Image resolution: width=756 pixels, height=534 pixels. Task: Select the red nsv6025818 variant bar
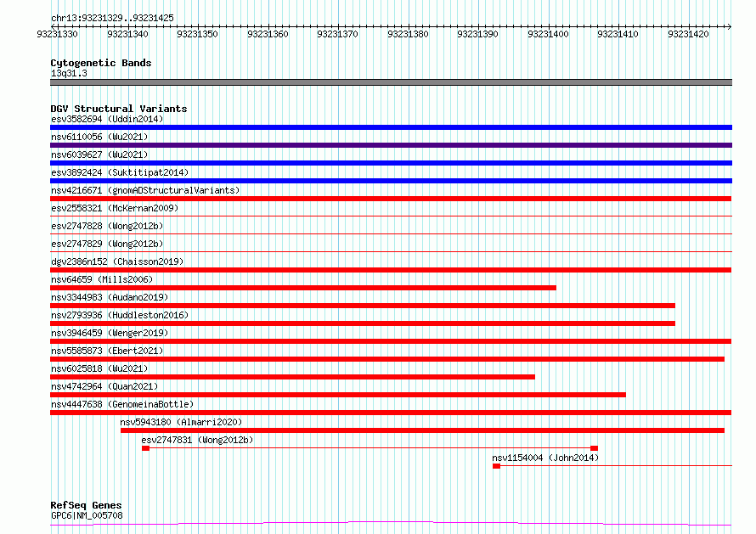coord(293,377)
